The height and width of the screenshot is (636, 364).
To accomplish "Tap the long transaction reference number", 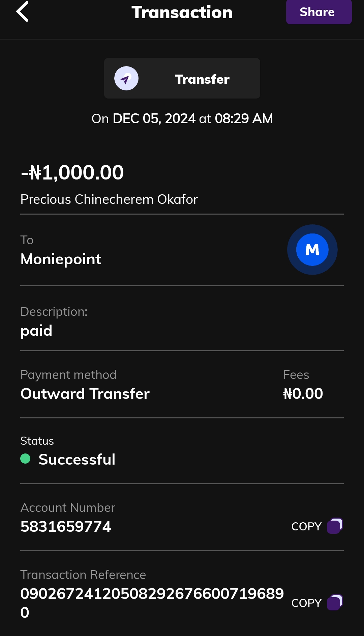I will [152, 594].
